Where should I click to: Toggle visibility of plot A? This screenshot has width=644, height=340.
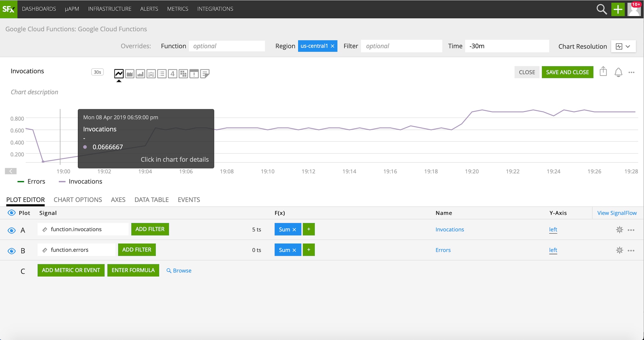pyautogui.click(x=12, y=230)
